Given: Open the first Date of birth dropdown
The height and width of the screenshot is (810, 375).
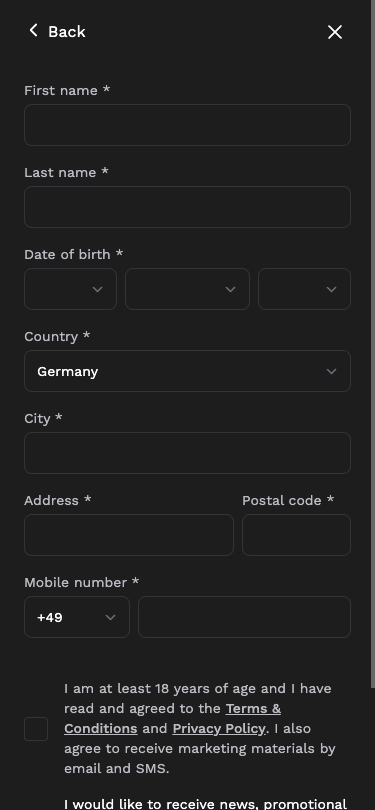Looking at the screenshot, I should pos(70,289).
